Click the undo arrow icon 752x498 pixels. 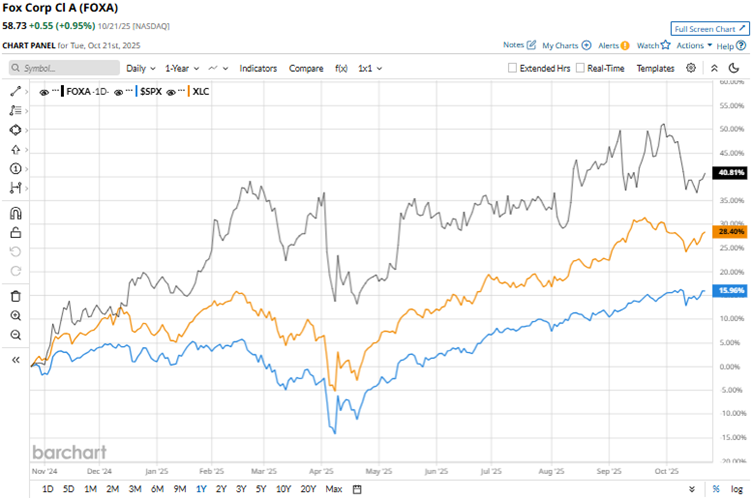tap(15, 251)
